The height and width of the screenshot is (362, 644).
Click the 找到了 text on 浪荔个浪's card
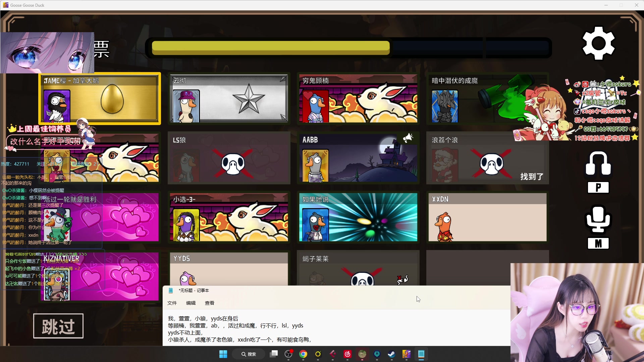532,177
